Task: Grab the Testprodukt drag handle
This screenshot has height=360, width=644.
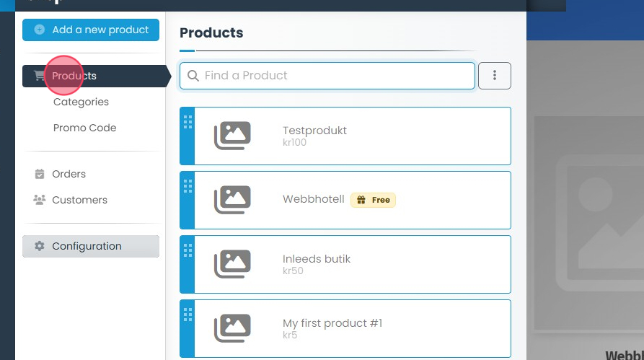Action: pyautogui.click(x=188, y=122)
